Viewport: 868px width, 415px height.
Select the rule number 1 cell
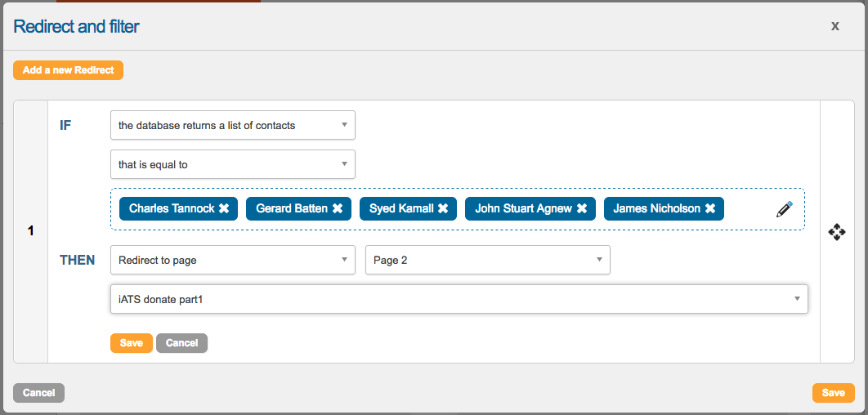click(31, 231)
